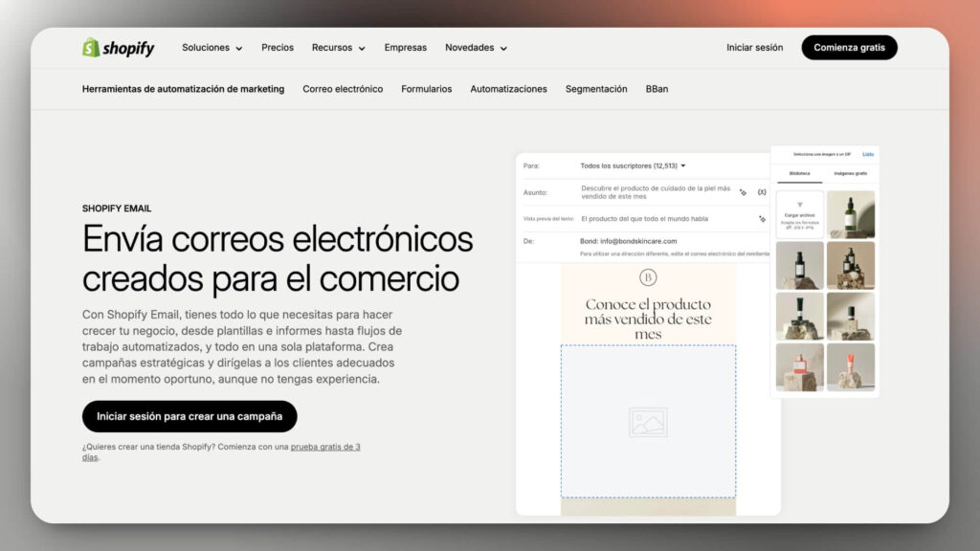
Task: Click the Shopify logo
Action: coord(117,47)
